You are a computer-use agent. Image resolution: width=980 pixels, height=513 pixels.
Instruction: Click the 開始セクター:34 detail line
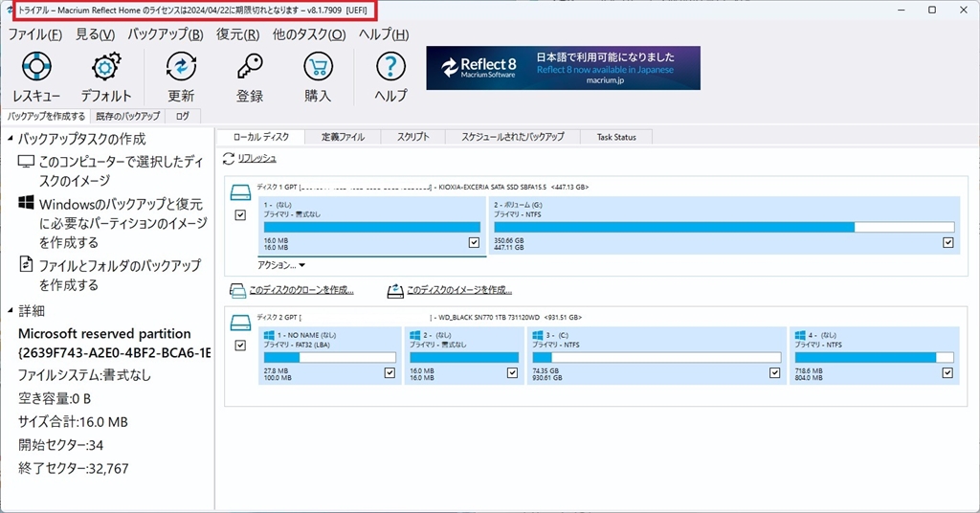tap(60, 445)
